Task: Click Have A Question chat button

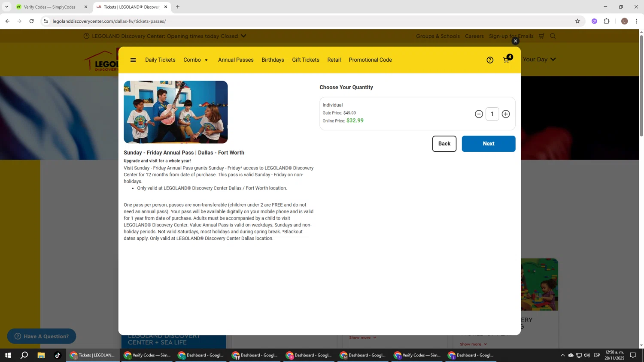Action: [x=42, y=336]
